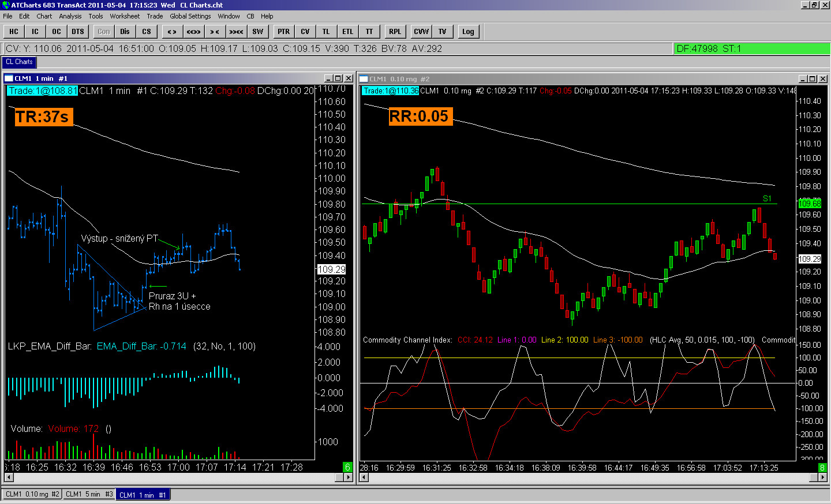Open the Chart menu

tap(44, 16)
